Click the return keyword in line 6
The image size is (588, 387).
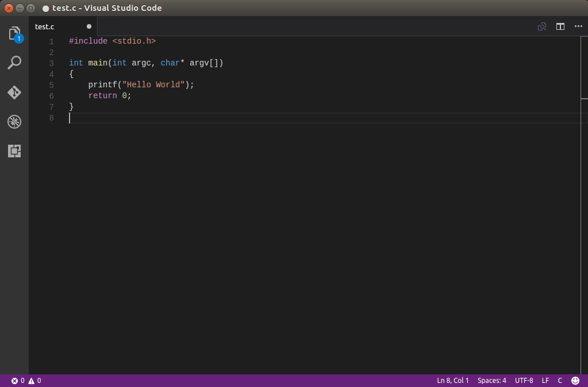click(102, 95)
